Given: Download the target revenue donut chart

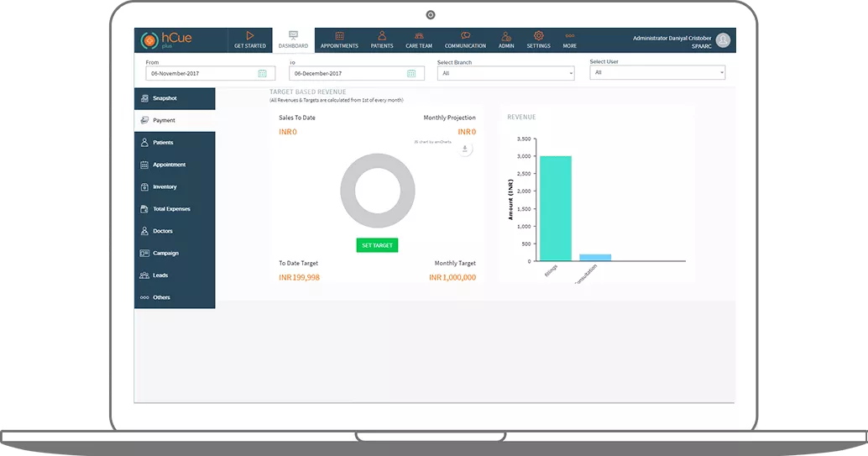Looking at the screenshot, I should [465, 149].
